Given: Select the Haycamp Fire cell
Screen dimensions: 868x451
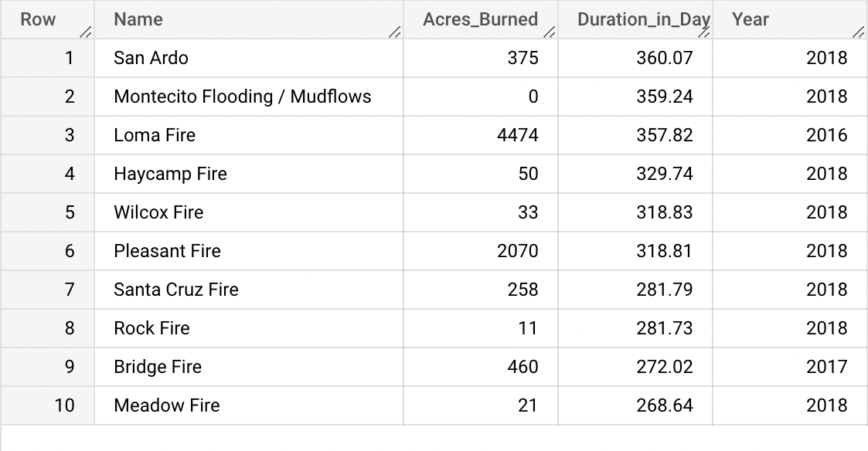Looking at the screenshot, I should click(170, 174).
